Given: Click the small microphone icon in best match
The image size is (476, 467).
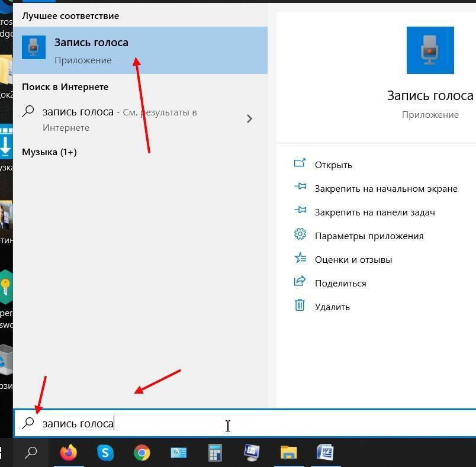Looking at the screenshot, I should (x=34, y=47).
